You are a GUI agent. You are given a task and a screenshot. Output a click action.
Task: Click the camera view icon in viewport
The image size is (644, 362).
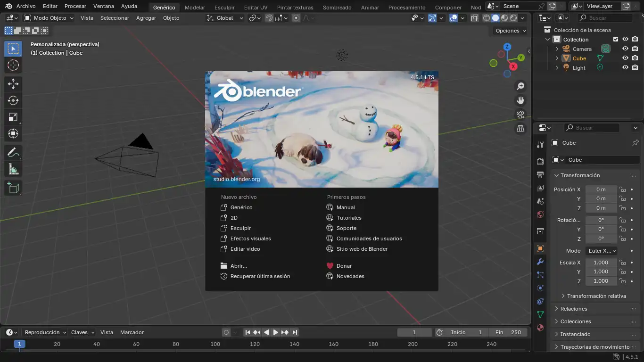point(520,114)
